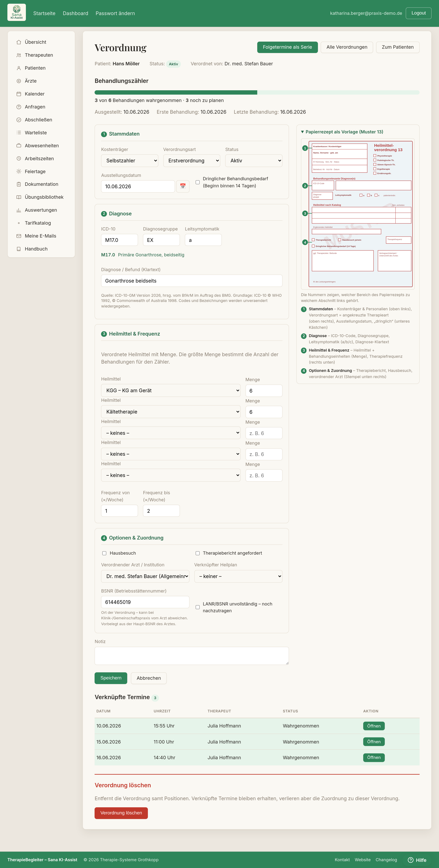Enable Dringlicher Behandlungsbedarf checkbox
This screenshot has height=868, width=439.
pos(198,182)
